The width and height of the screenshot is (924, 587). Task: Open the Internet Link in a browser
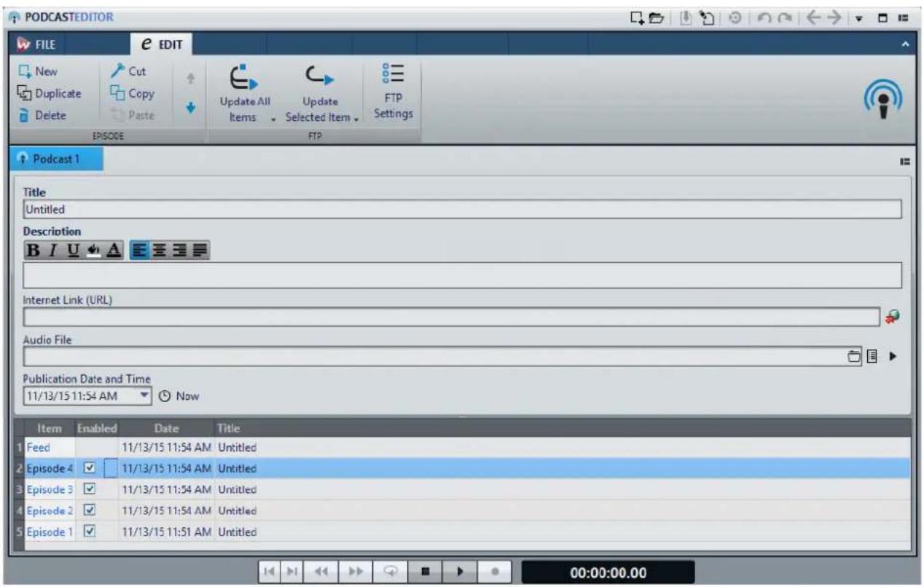pos(893,316)
